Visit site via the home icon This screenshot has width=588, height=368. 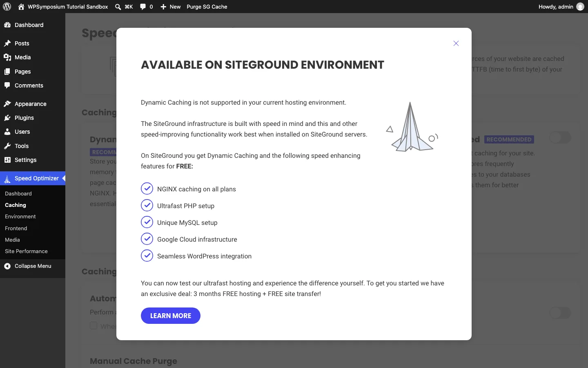21,7
